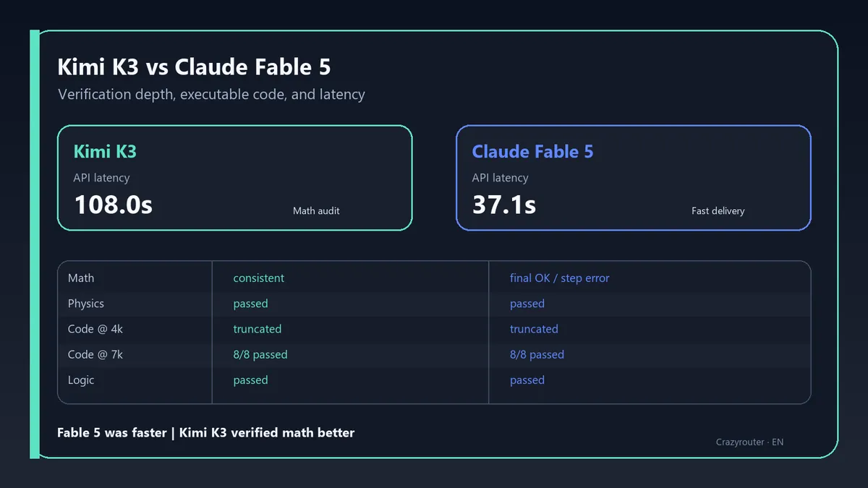
Task: Select the 'Physics' row label
Action: 86,304
